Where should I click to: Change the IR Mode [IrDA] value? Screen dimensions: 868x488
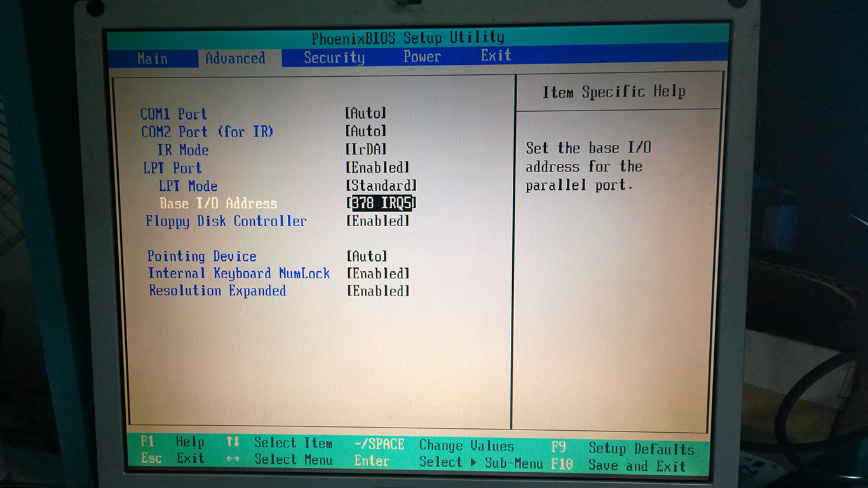tap(366, 149)
